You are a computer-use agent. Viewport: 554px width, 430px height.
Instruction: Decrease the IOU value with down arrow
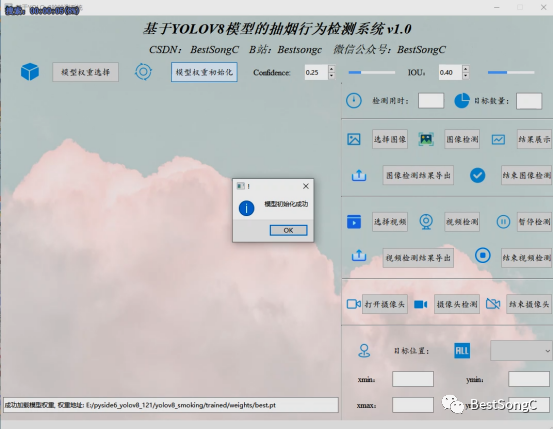466,76
